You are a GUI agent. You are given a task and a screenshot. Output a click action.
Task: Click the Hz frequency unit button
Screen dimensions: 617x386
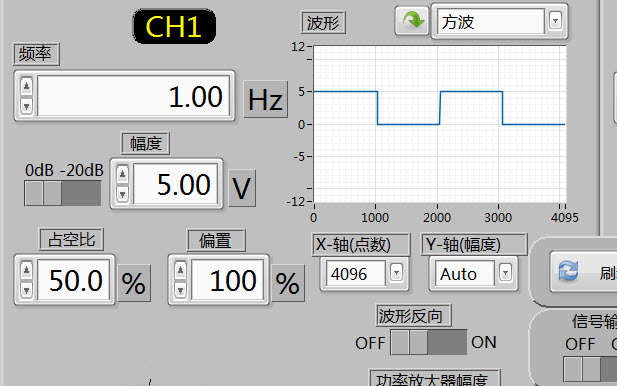point(266,99)
